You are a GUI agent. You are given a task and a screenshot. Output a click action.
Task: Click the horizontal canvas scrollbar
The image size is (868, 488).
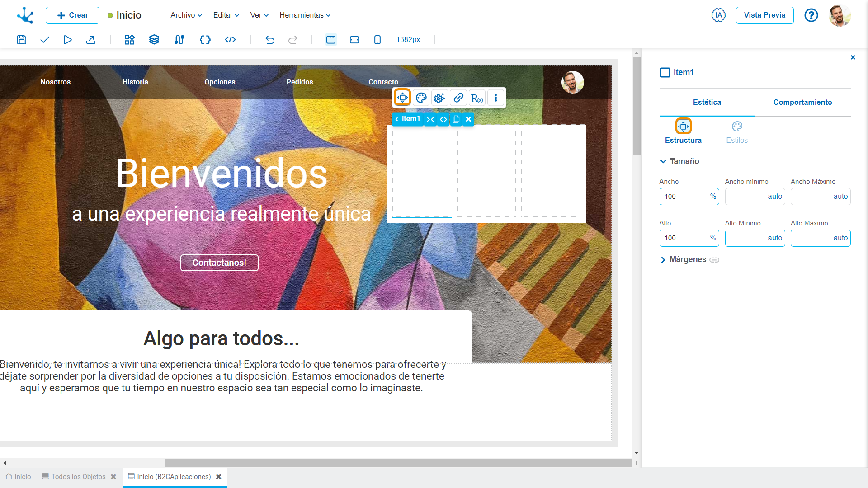398,463
